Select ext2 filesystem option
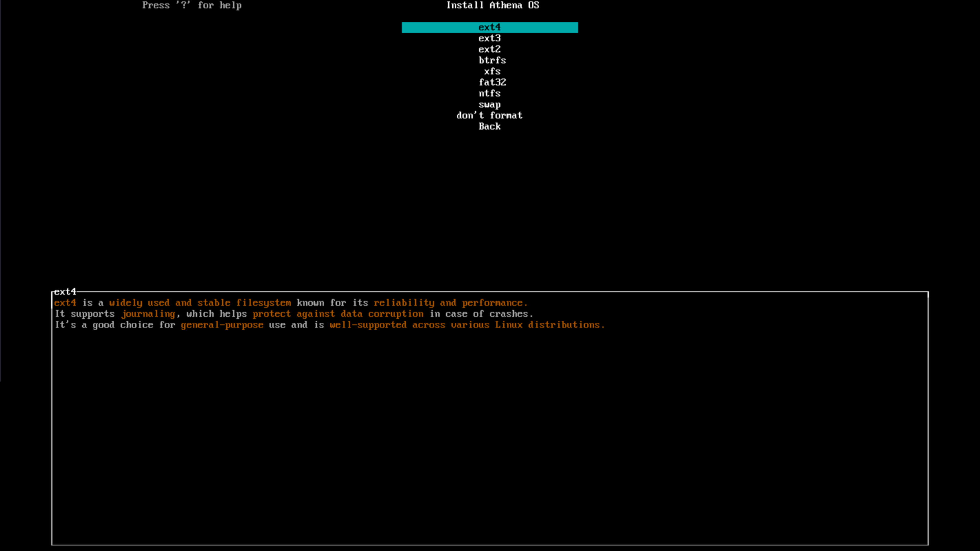Screen dimensions: 980x551 [489, 49]
